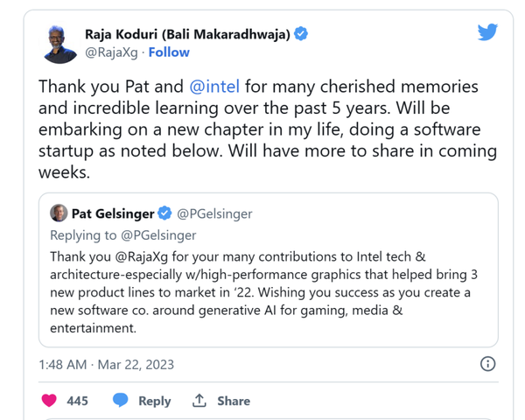Viewport: 525px width, 420px height.
Task: Click the Pat Gelsinger name in quoted tweet
Action: coord(113,213)
